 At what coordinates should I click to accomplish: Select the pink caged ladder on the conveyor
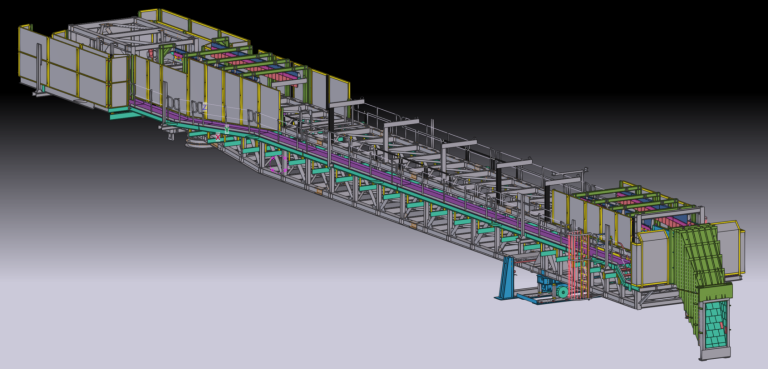pyautogui.click(x=579, y=265)
